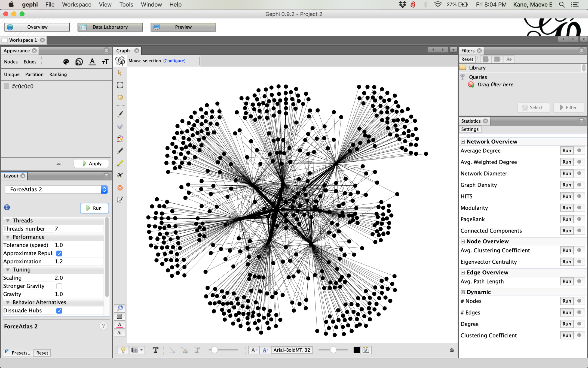Click the Configure link for mouse selection
Screen dimensions: 588x368
[174, 61]
